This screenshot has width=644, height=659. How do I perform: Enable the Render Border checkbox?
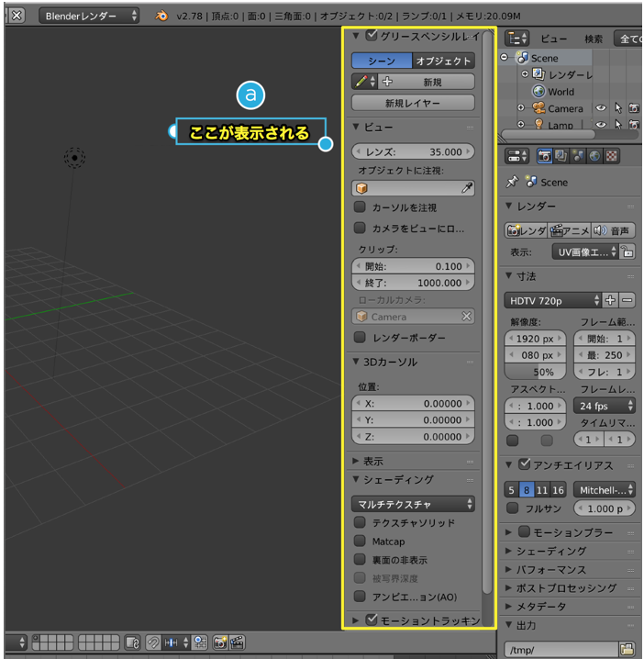pos(360,338)
